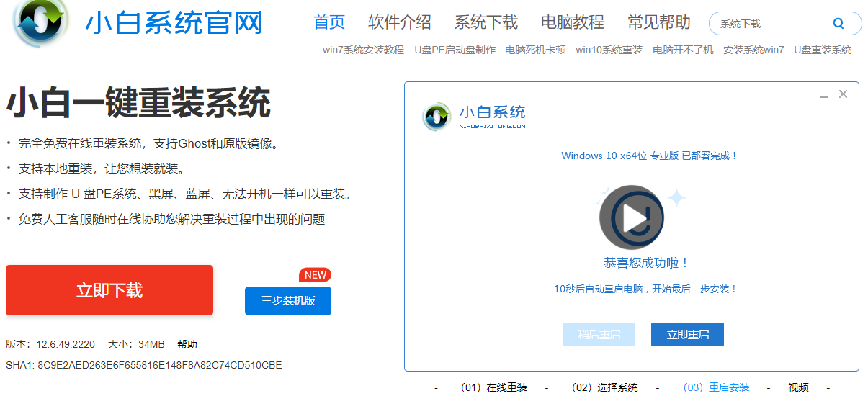The image size is (868, 414).
Task: Click the 小白系统官网 site logo icon
Action: point(41,22)
